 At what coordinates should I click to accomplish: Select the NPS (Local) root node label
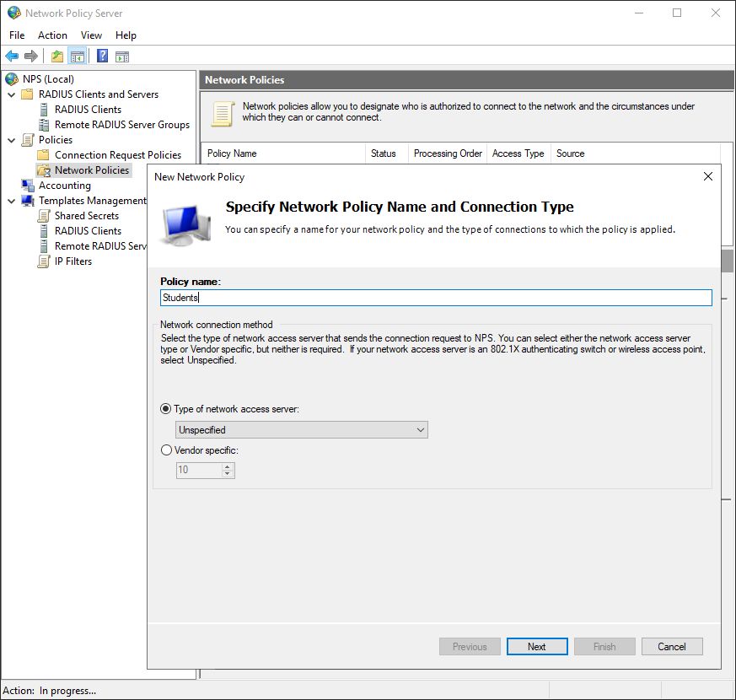(48, 79)
